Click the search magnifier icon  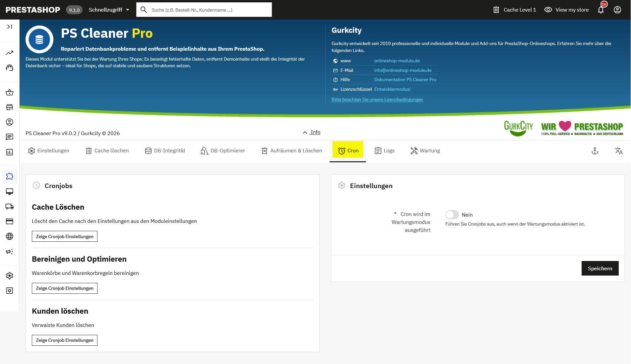click(144, 10)
